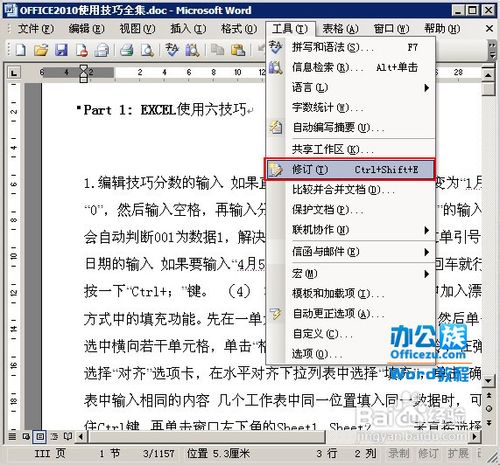Click the document permission icon with the red mark
This screenshot has height=465, width=500.
click(82, 51)
